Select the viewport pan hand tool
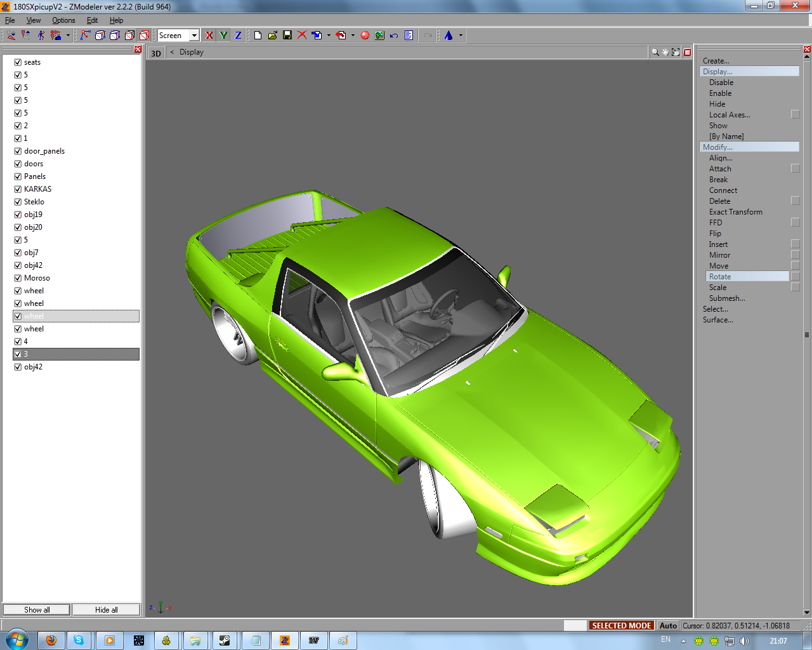812x650 pixels. pyautogui.click(x=665, y=52)
